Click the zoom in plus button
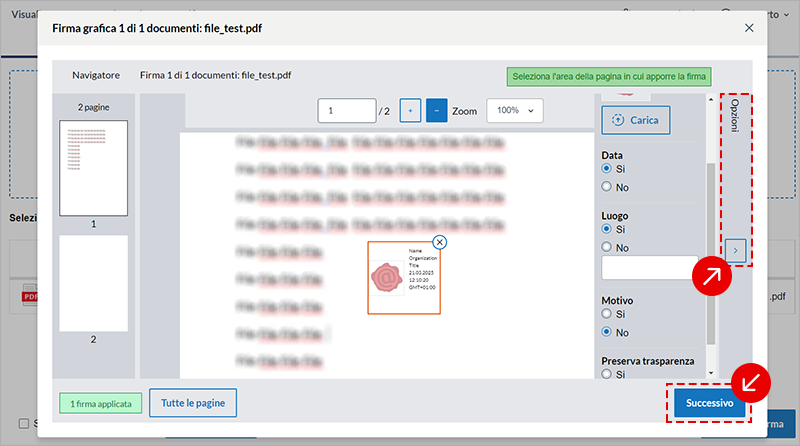This screenshot has width=800, height=446. [x=410, y=111]
